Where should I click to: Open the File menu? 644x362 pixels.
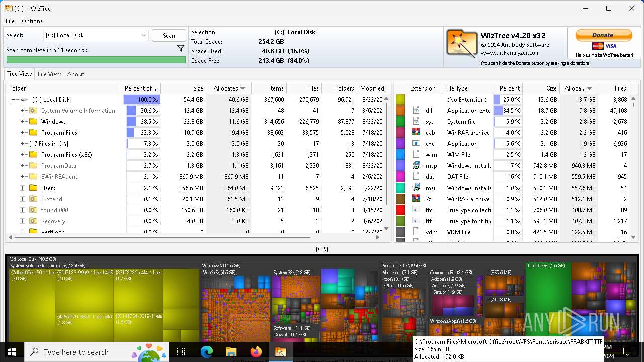pos(10,21)
